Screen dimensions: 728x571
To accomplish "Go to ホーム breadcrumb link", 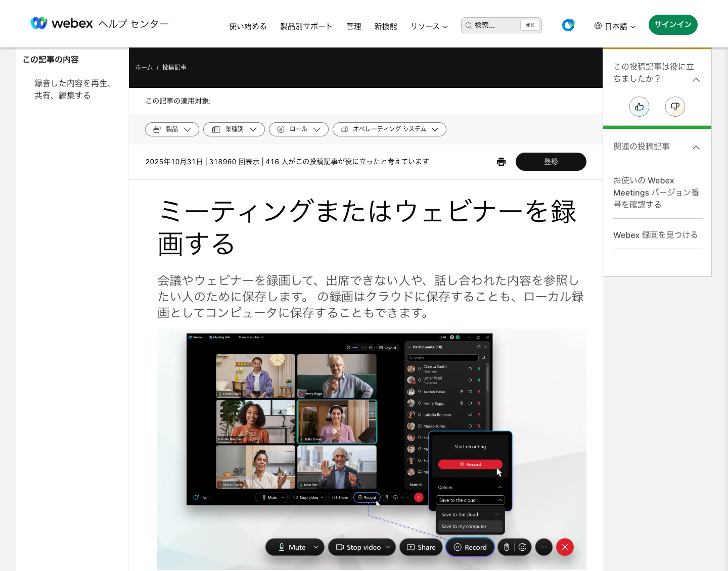I will [x=144, y=67].
